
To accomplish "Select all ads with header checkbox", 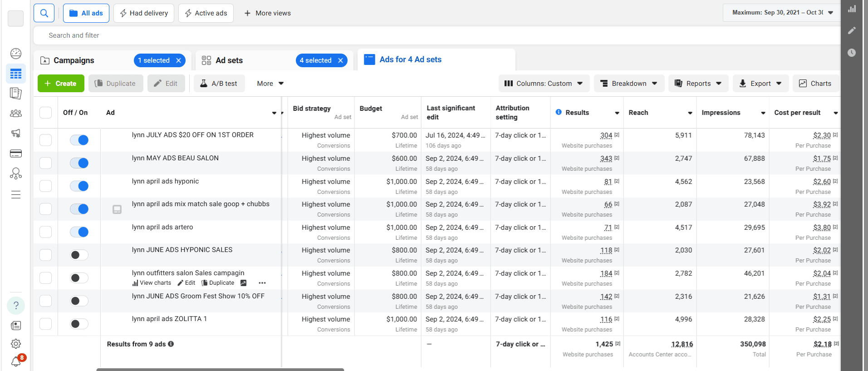I will click(x=46, y=113).
